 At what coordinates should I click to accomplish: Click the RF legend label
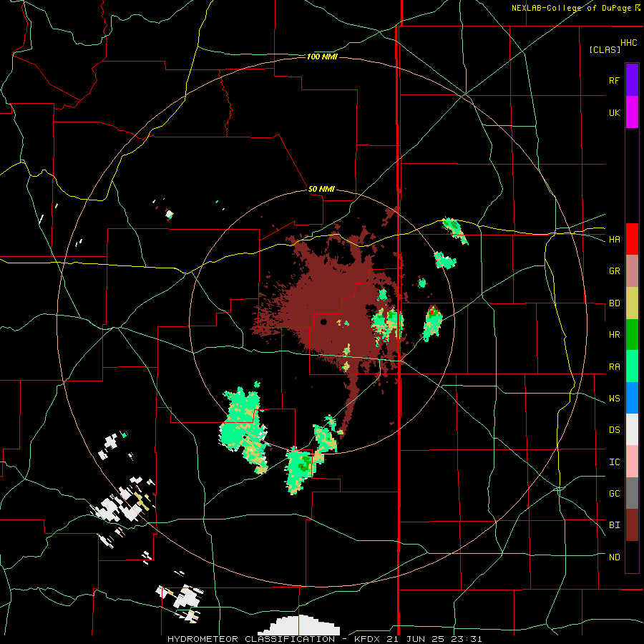tap(614, 80)
